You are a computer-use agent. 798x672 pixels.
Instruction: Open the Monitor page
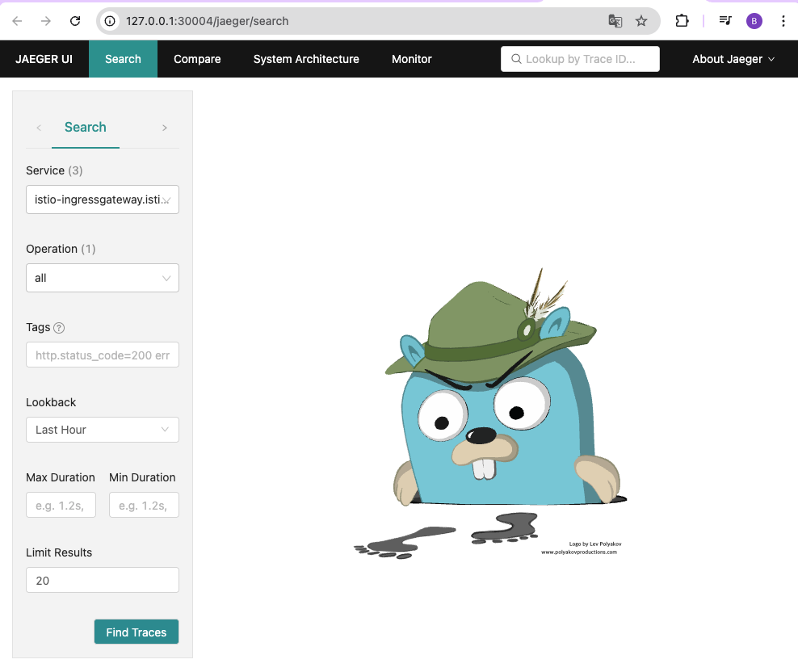click(x=412, y=59)
